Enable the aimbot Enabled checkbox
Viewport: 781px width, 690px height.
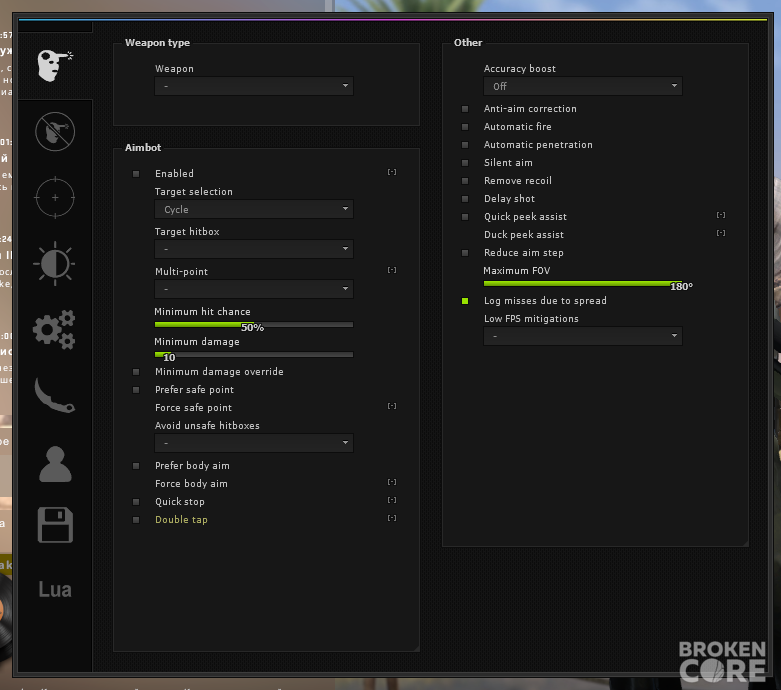click(x=136, y=174)
